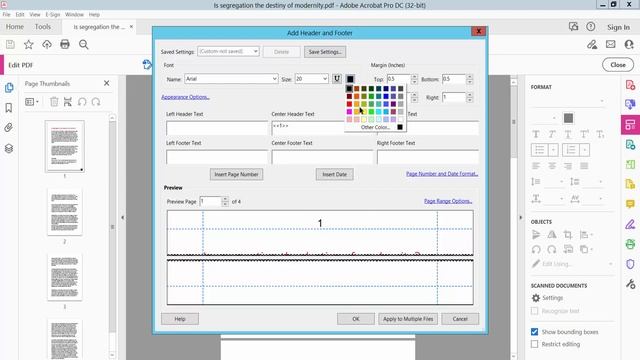
Task: Open the Saved Settings dropdown
Action: point(228,51)
